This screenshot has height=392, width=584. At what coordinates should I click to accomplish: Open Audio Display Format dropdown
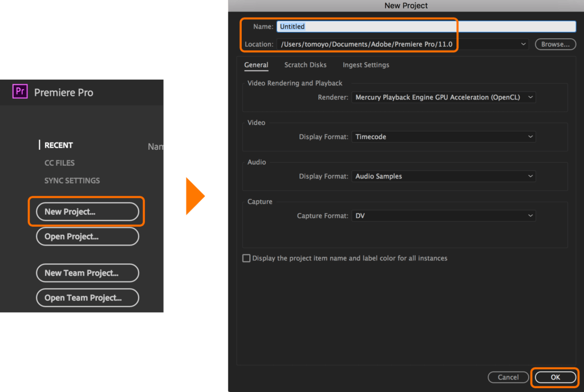444,176
